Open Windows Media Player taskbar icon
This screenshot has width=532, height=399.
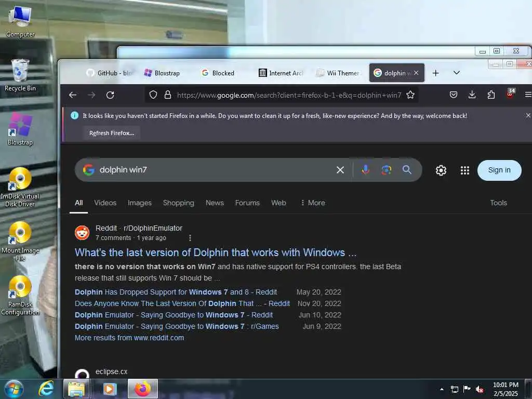pyautogui.click(x=109, y=389)
